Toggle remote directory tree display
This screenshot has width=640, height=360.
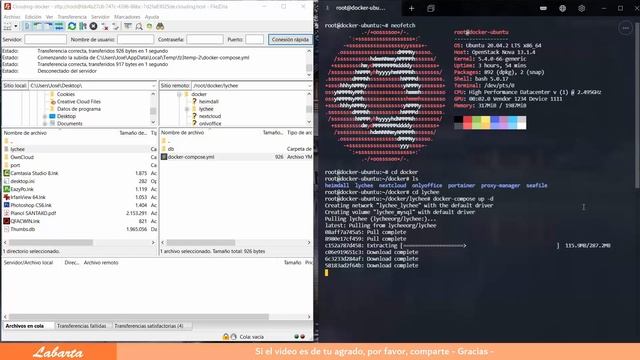pyautogui.click(x=48, y=27)
